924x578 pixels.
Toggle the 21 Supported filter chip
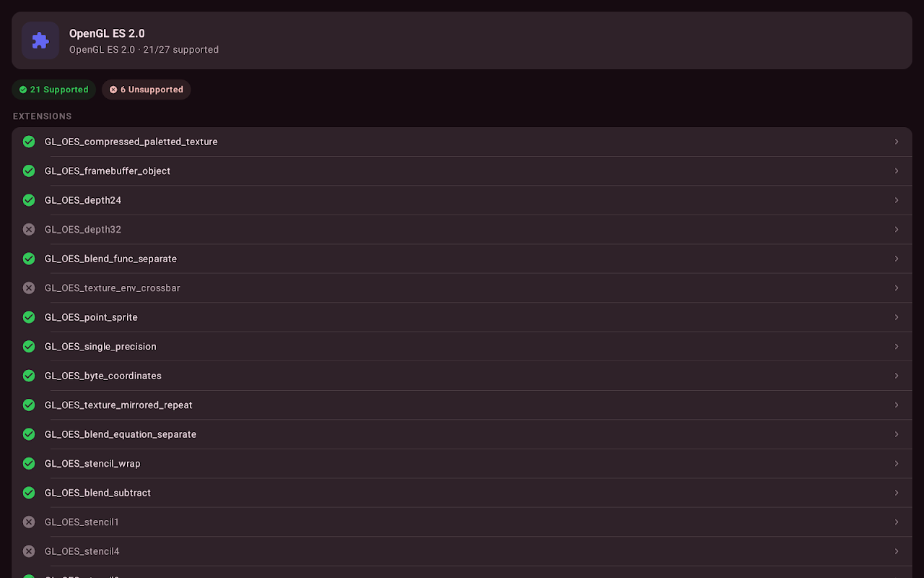click(x=54, y=90)
